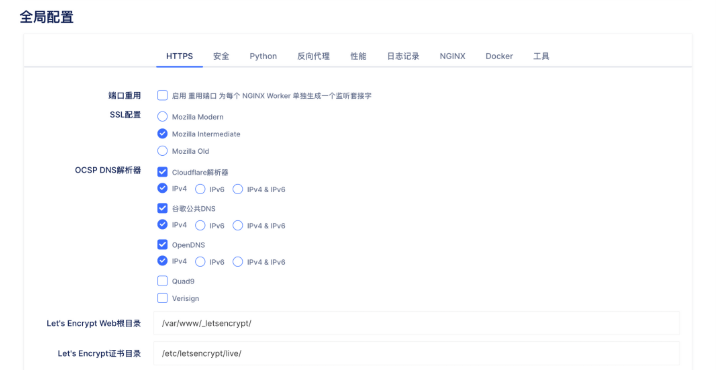Open the NGINX tab
Screen dimensions: 716x370
452,56
